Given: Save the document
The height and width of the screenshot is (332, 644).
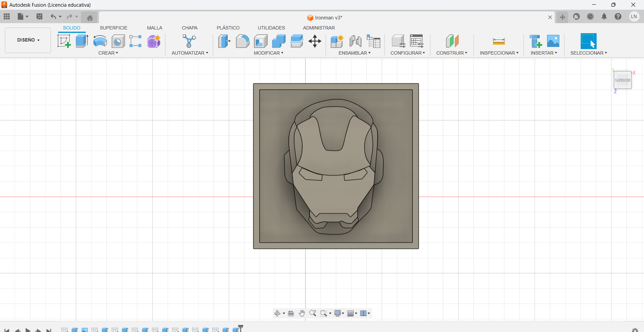Looking at the screenshot, I should pyautogui.click(x=39, y=16).
